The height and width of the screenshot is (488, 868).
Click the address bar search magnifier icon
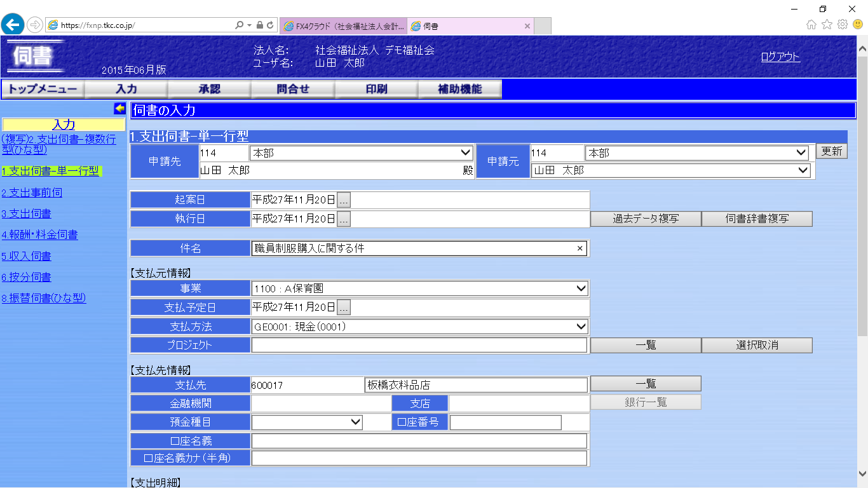(239, 25)
